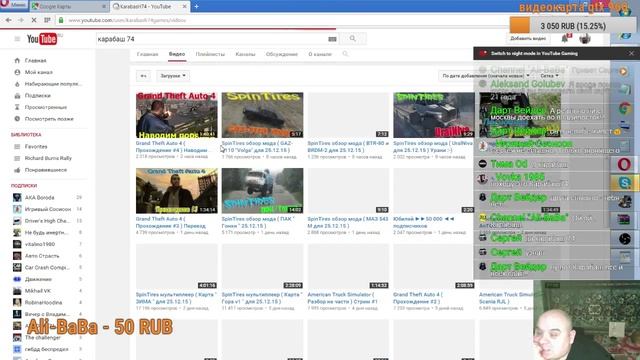This screenshot has height=360, width=640.
Task: Open the Chrome icon in the desktop column
Action: (x=624, y=109)
